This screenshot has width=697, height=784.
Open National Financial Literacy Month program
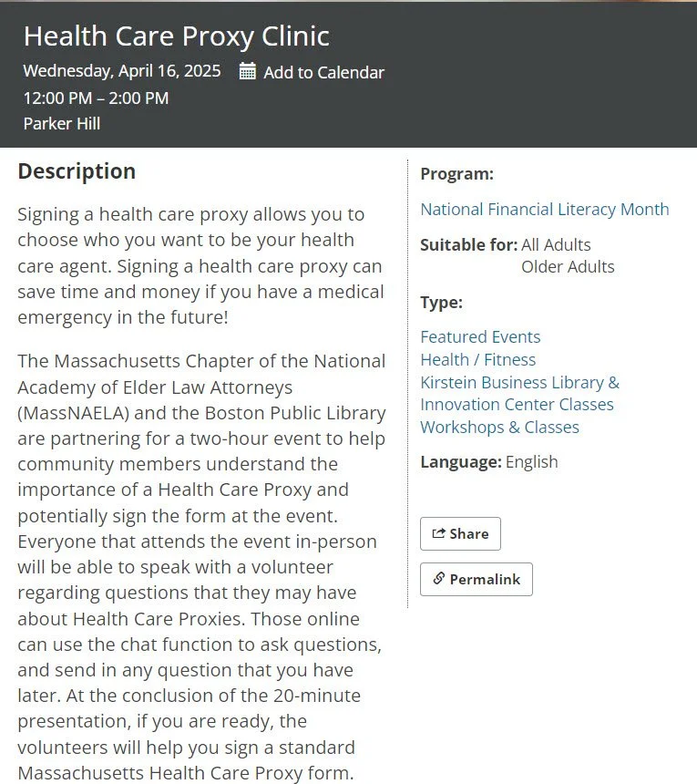pos(545,209)
